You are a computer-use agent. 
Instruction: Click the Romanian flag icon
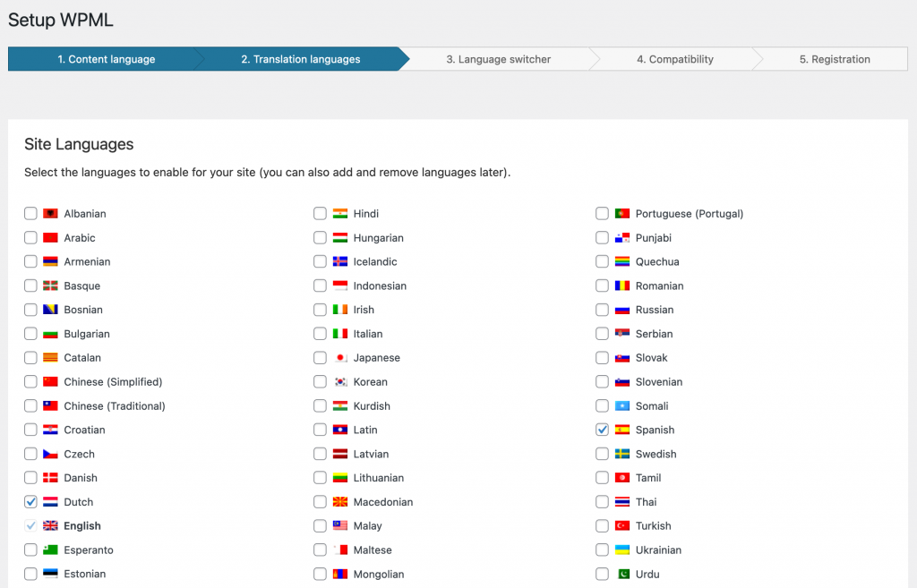pos(622,285)
